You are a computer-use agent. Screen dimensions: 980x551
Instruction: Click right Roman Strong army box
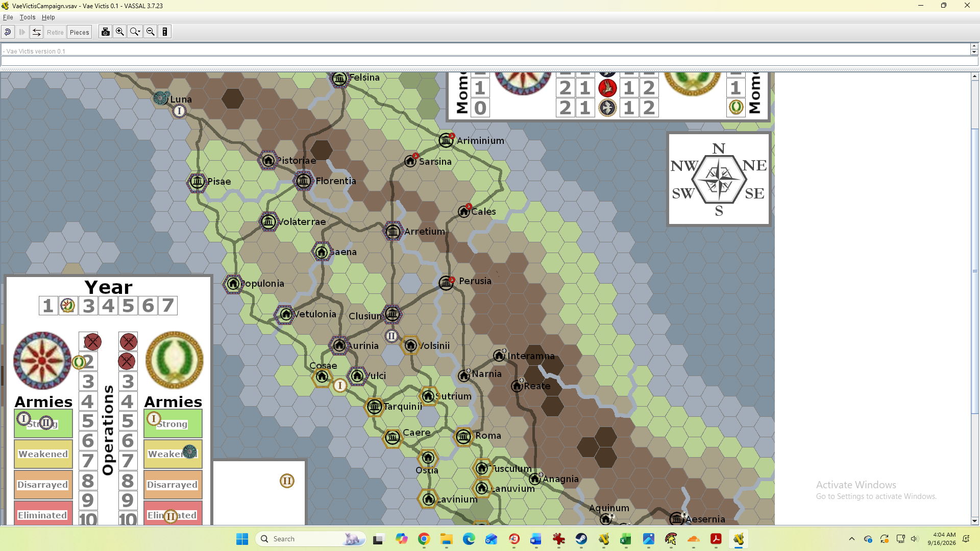[173, 423]
